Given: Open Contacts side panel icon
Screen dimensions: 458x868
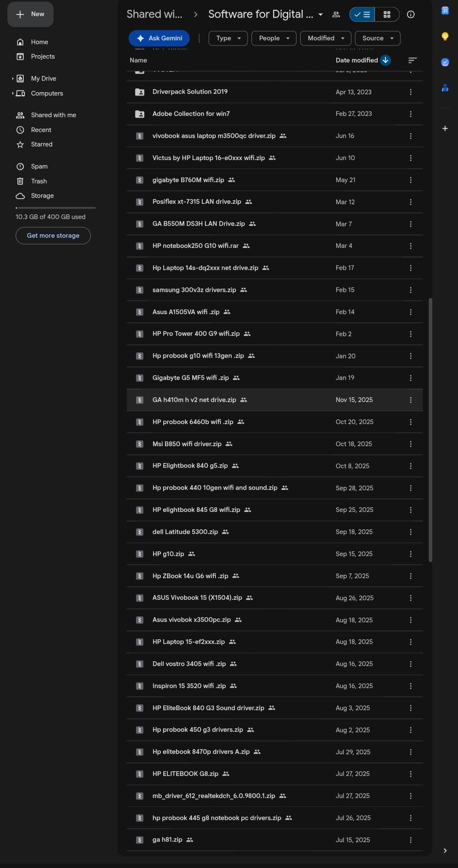Looking at the screenshot, I should pyautogui.click(x=445, y=88).
